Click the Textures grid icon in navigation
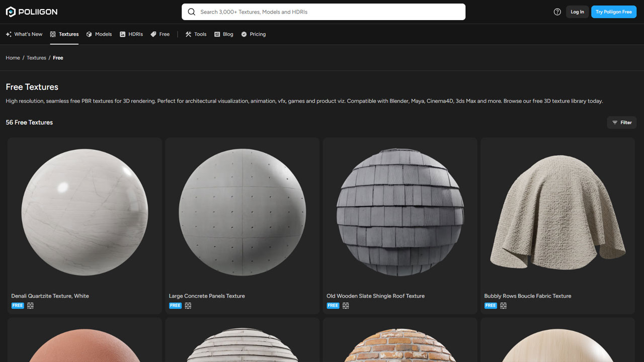Screen dimensions: 644x362 click(x=53, y=34)
